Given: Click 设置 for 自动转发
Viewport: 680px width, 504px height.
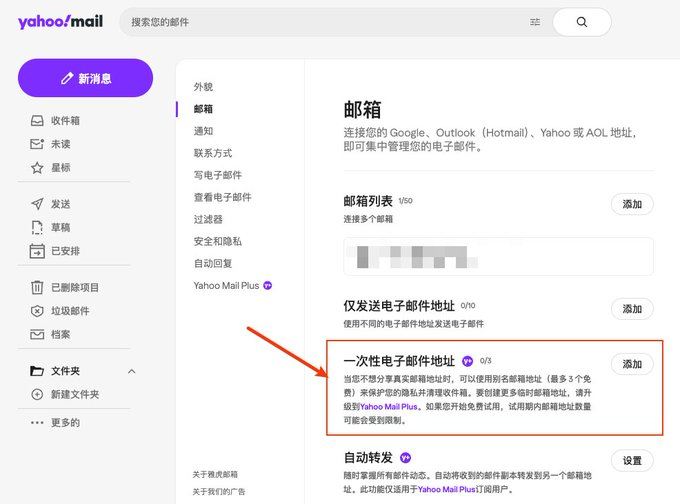Looking at the screenshot, I should point(632,461).
